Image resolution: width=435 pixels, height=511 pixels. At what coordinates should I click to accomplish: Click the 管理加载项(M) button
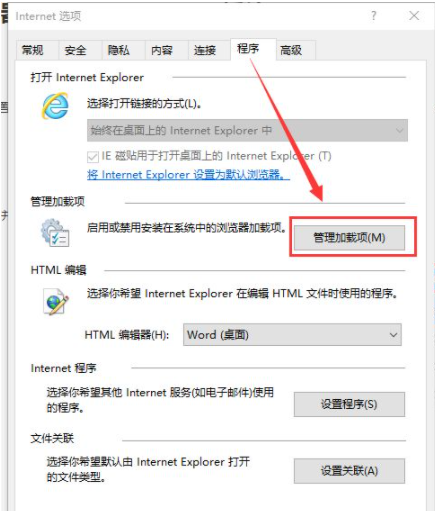point(349,238)
